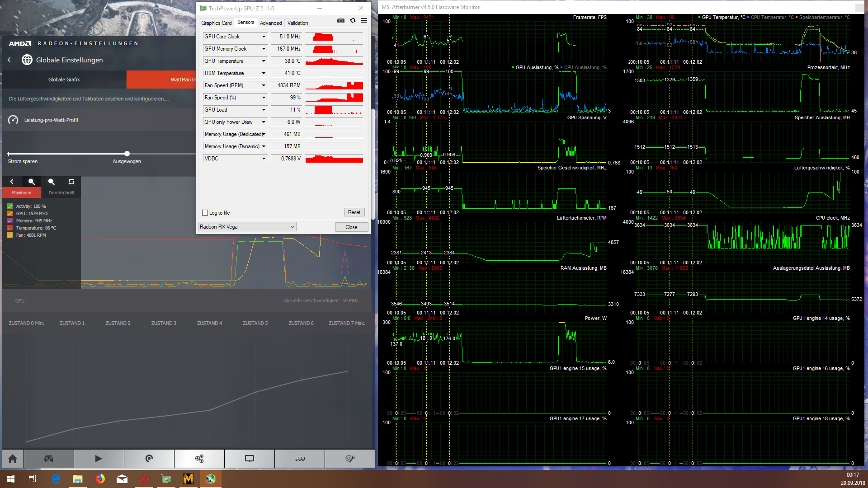Expand the GPU Core Clock sensor dropdown
Screen dimensions: 868x488
click(264, 37)
